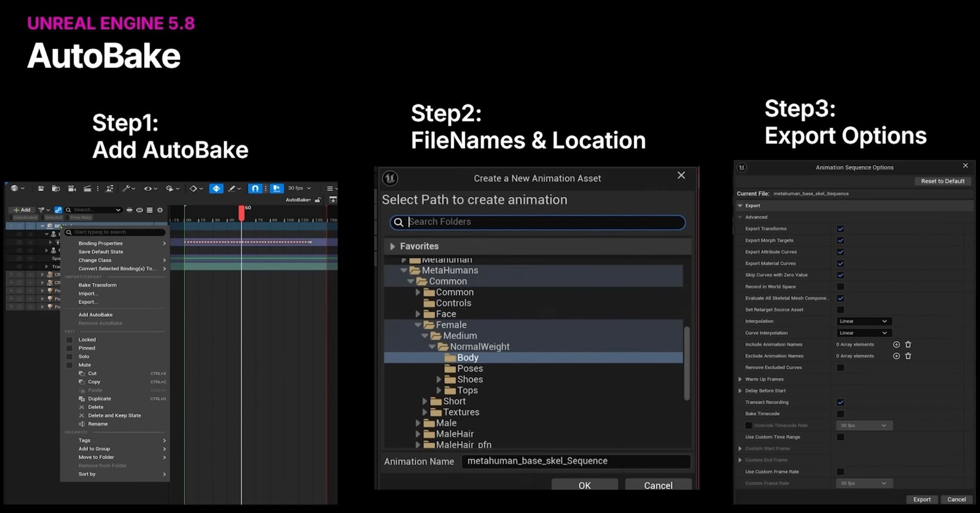Add element to Include Animation Names

click(x=896, y=345)
